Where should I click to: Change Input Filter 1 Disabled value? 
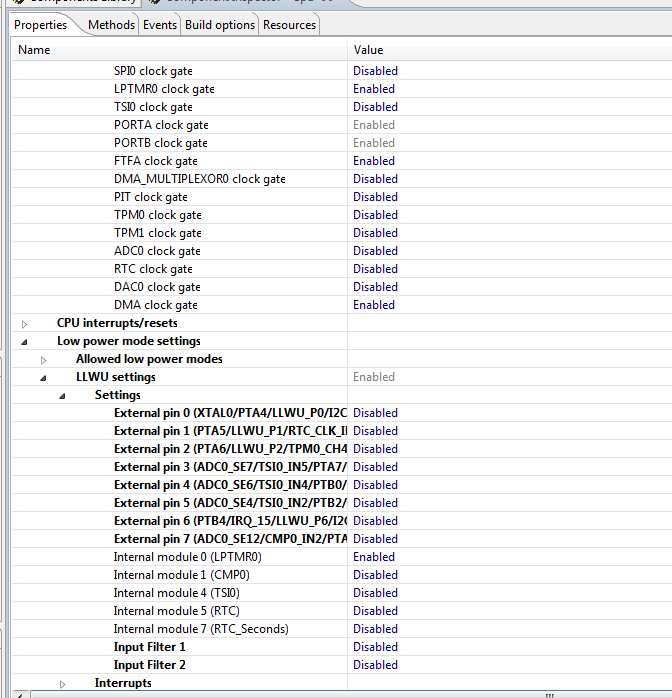[375, 647]
